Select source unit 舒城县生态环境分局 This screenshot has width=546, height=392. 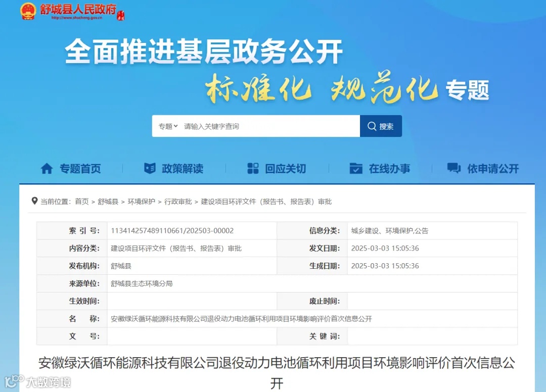click(x=142, y=283)
